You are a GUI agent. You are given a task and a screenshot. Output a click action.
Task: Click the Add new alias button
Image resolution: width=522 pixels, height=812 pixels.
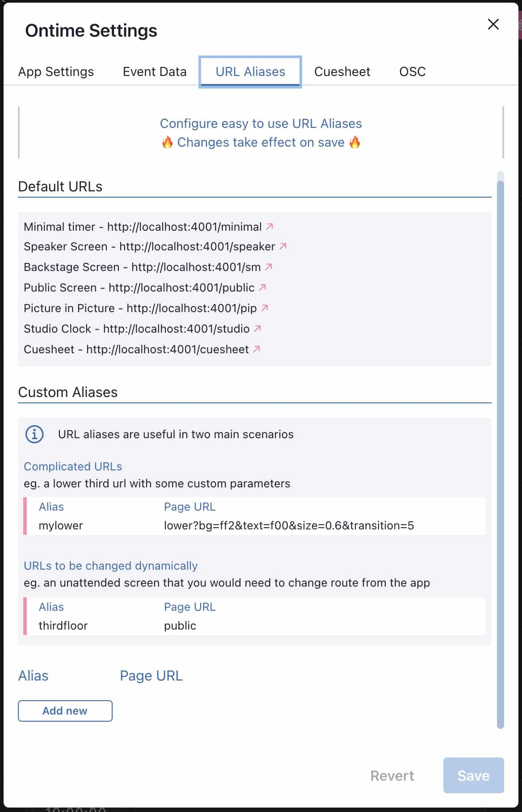pos(65,711)
